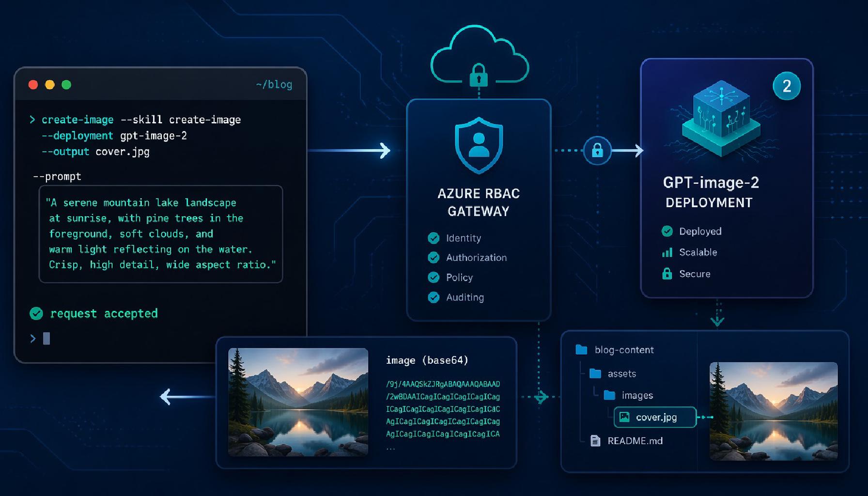The image size is (868, 496).
Task: Click the cloud lock icon above gateway
Action: pos(479,75)
